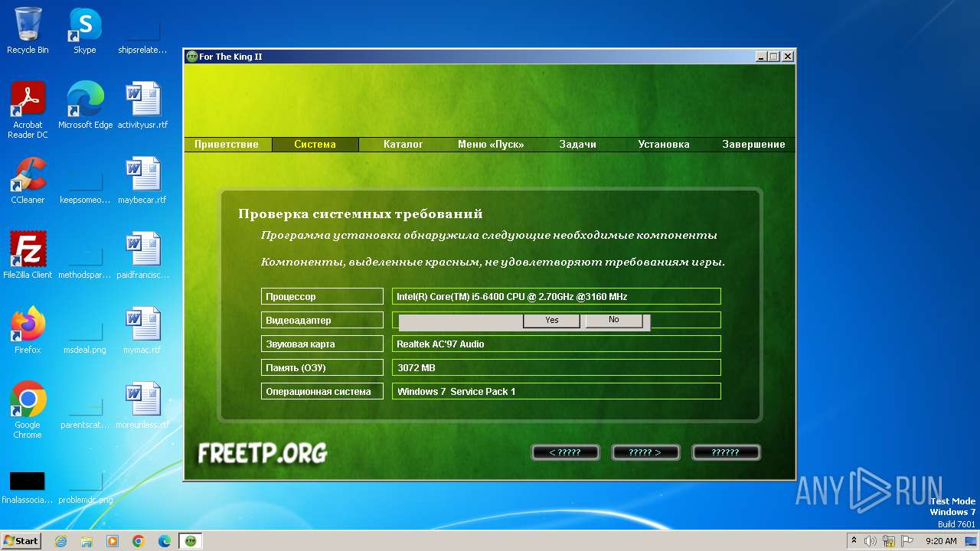Open volume control in system tray
Viewport: 980px width, 551px height.
pyautogui.click(x=871, y=541)
